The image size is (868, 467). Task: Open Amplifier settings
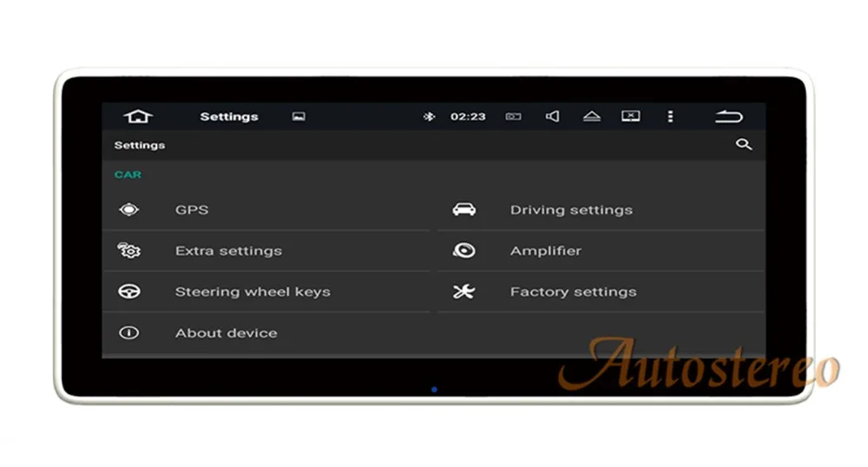[601, 251]
